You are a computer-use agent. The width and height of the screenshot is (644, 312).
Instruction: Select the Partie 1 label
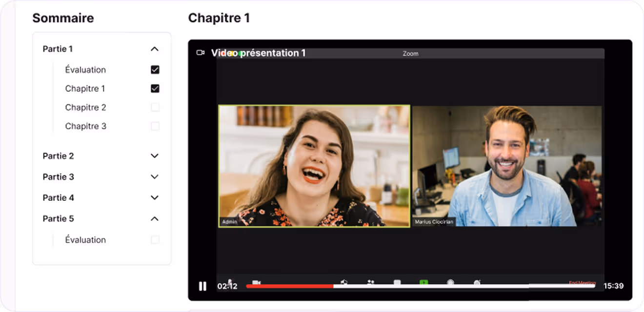coord(58,49)
